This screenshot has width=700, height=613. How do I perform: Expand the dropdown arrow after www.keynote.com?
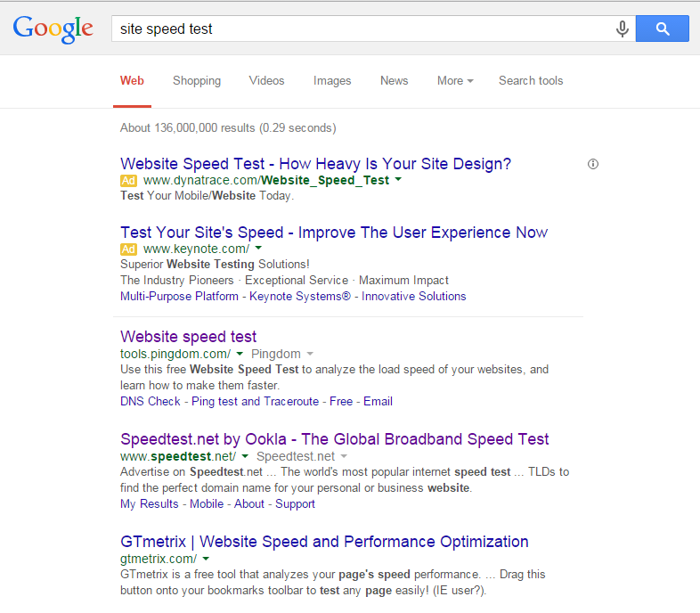(x=258, y=248)
